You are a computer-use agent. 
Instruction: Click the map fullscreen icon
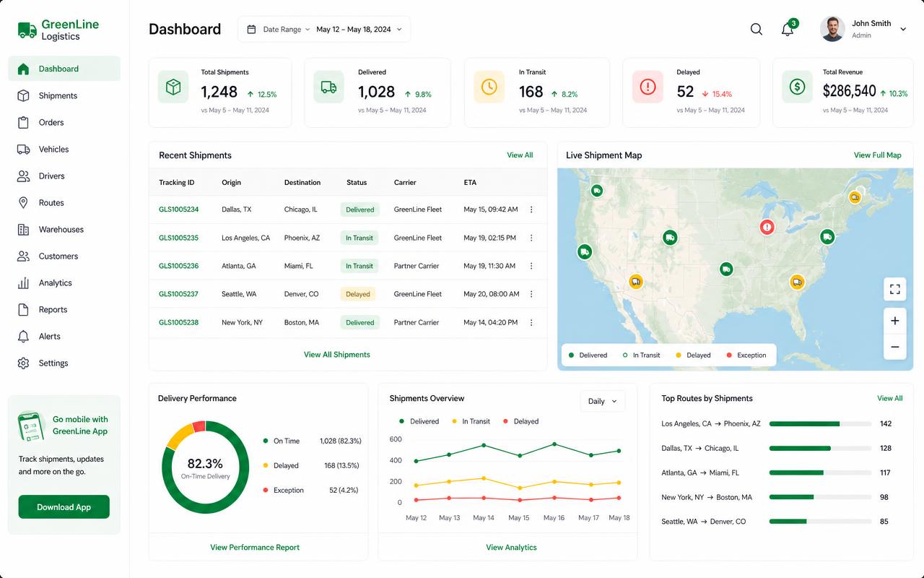click(895, 289)
